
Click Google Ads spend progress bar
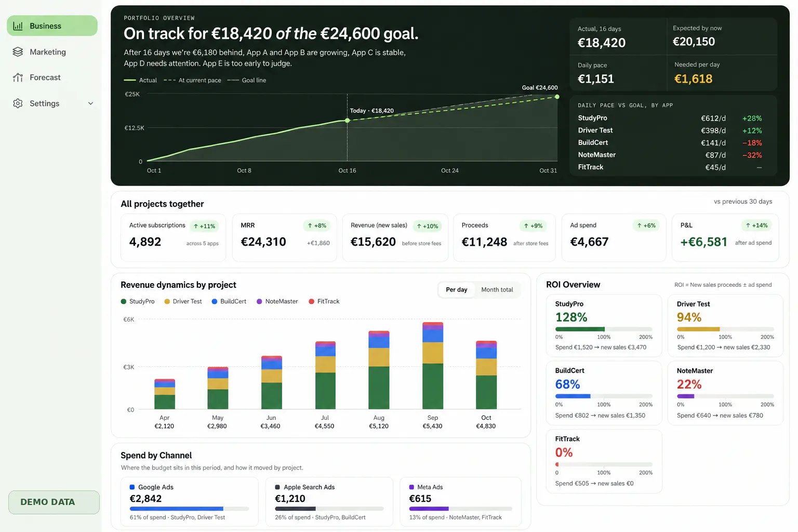pyautogui.click(x=189, y=509)
